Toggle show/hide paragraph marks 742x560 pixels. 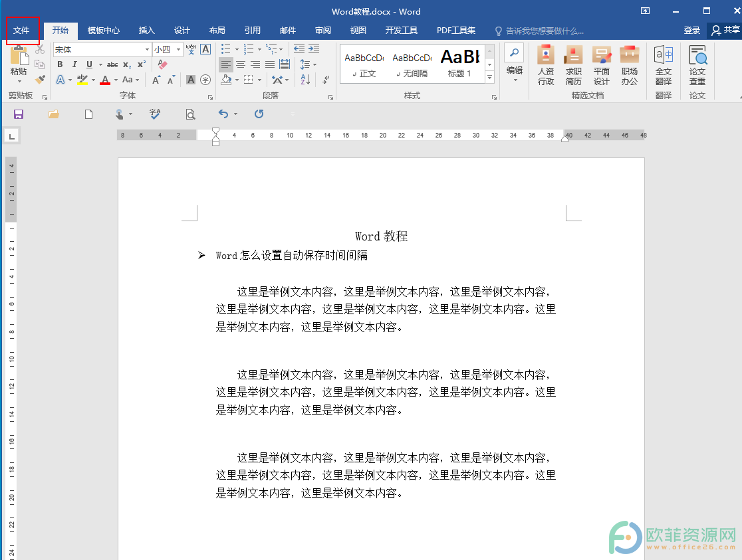pos(326,80)
